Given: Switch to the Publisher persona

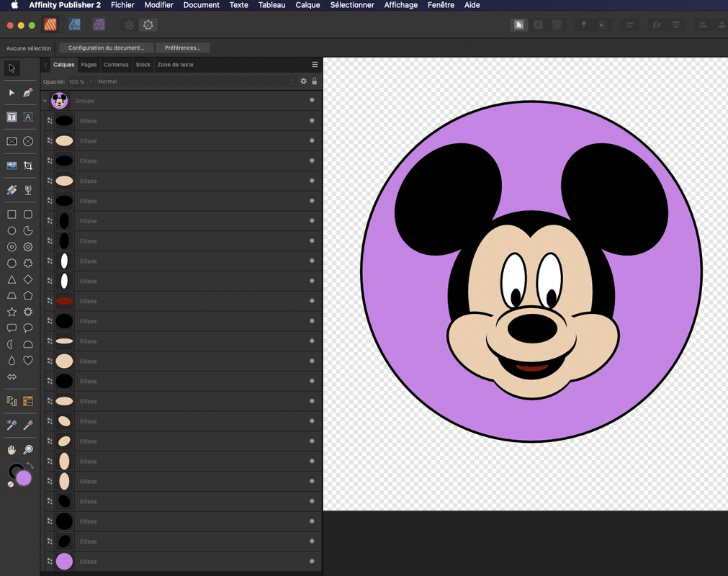Looking at the screenshot, I should (x=50, y=24).
